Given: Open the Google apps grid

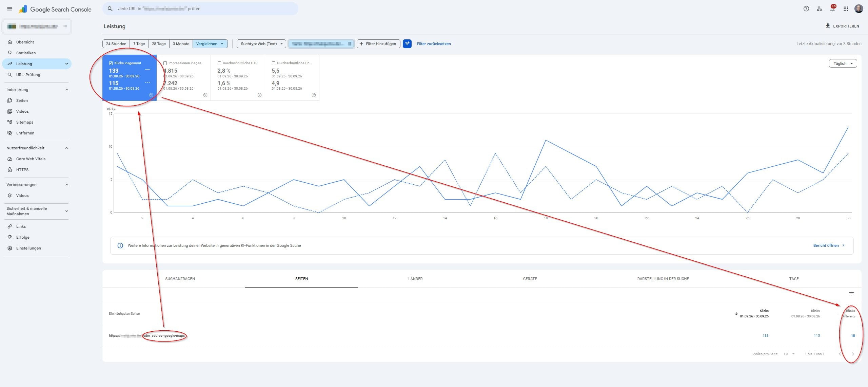Looking at the screenshot, I should pyautogui.click(x=846, y=9).
